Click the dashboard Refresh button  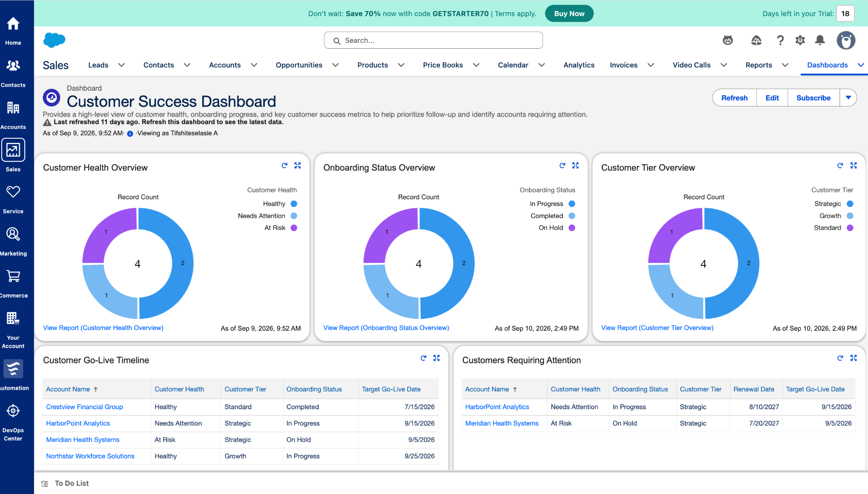[x=734, y=98]
